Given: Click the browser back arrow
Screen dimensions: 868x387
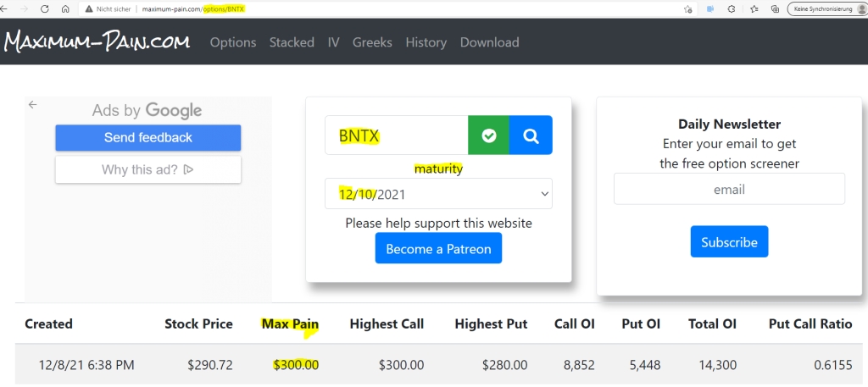Looking at the screenshot, I should 3,8.
